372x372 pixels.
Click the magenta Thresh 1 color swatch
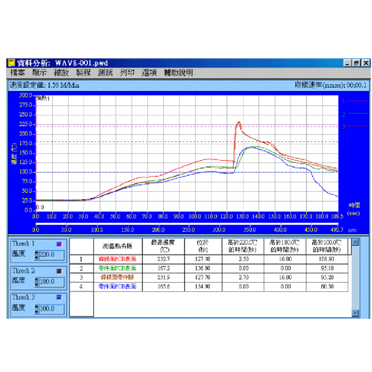coord(59,244)
